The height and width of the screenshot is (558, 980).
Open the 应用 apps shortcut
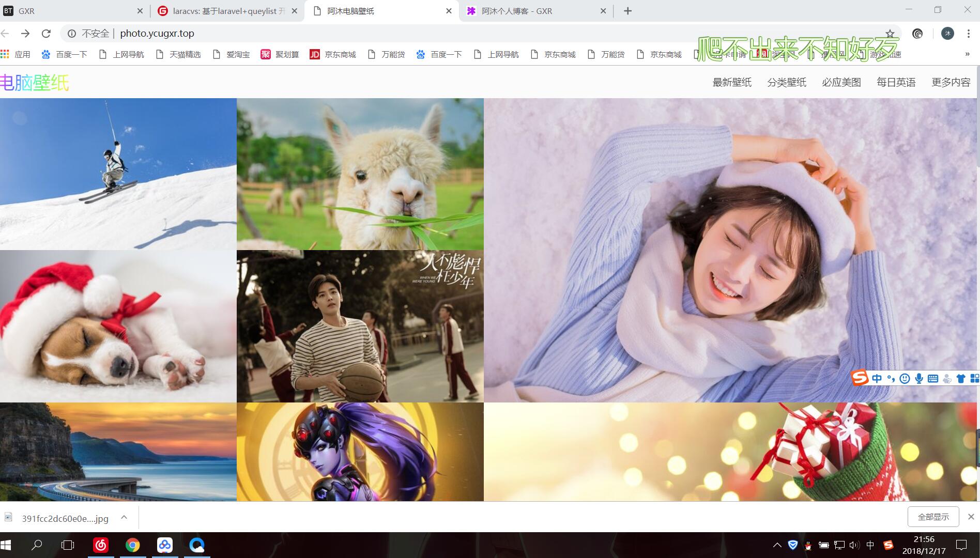tap(16, 54)
